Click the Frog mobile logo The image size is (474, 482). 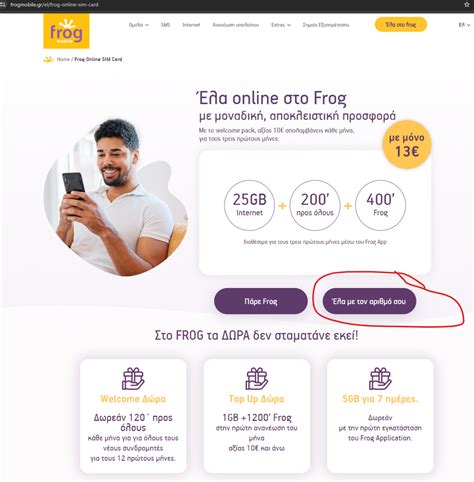pyautogui.click(x=66, y=31)
